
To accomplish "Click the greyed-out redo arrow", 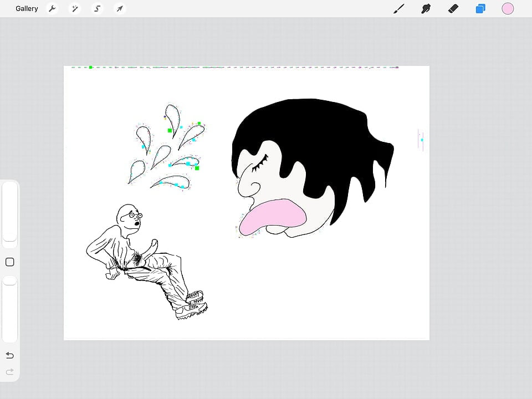I will coord(10,372).
